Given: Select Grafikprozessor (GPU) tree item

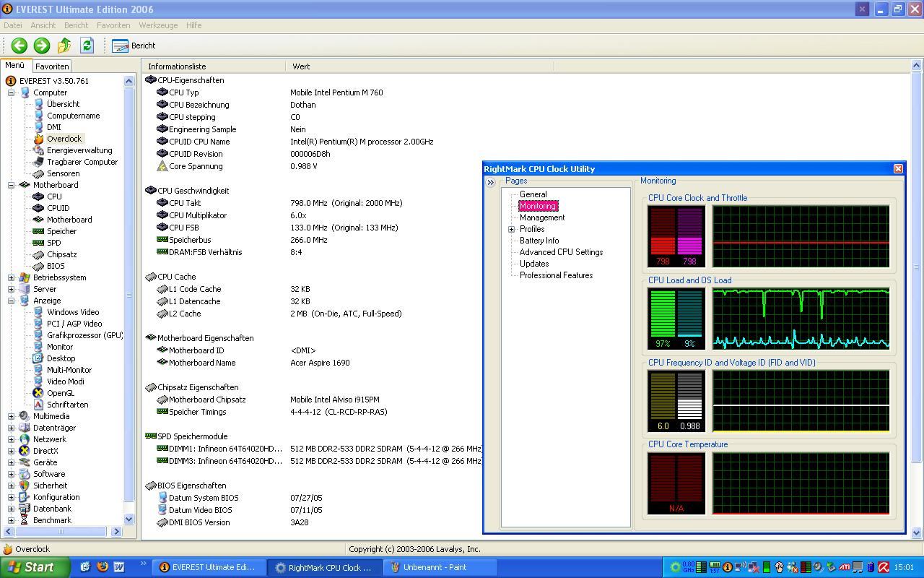Looking at the screenshot, I should point(84,335).
